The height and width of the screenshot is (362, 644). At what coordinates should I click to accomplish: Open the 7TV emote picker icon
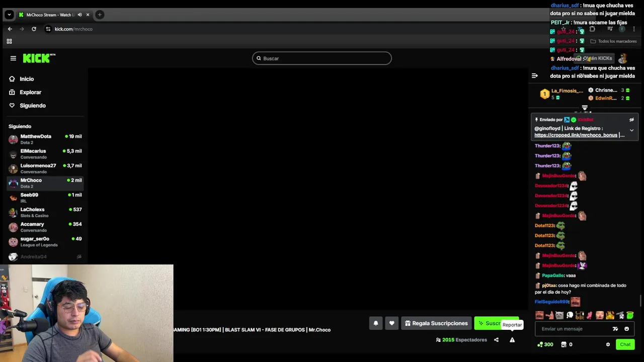615,329
